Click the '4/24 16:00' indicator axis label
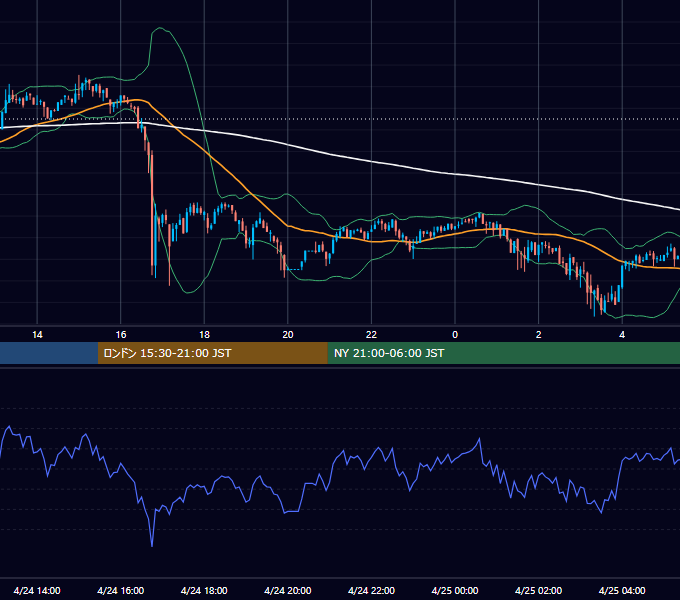This screenshot has width=680, height=600. [x=121, y=590]
